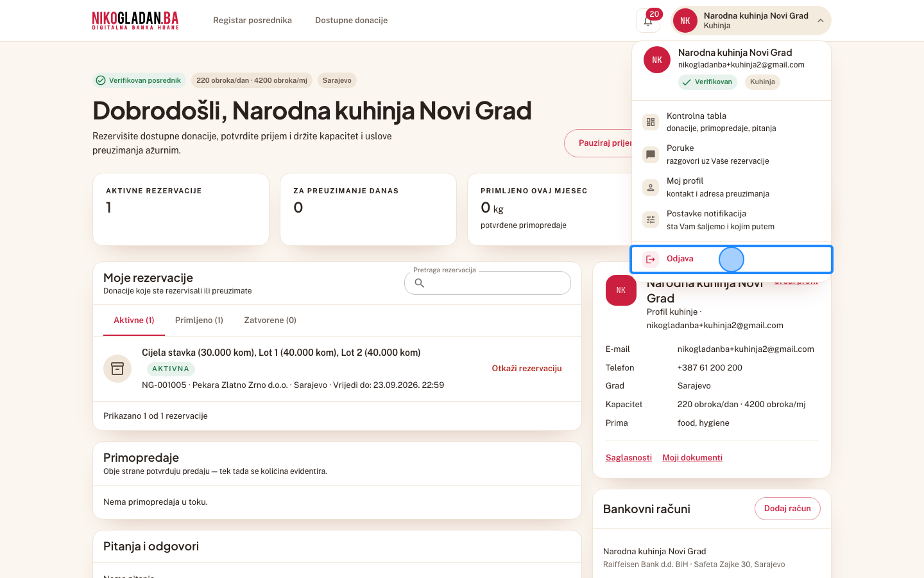Click phone number +387 61 200 200
The image size is (924, 578).
[710, 368]
